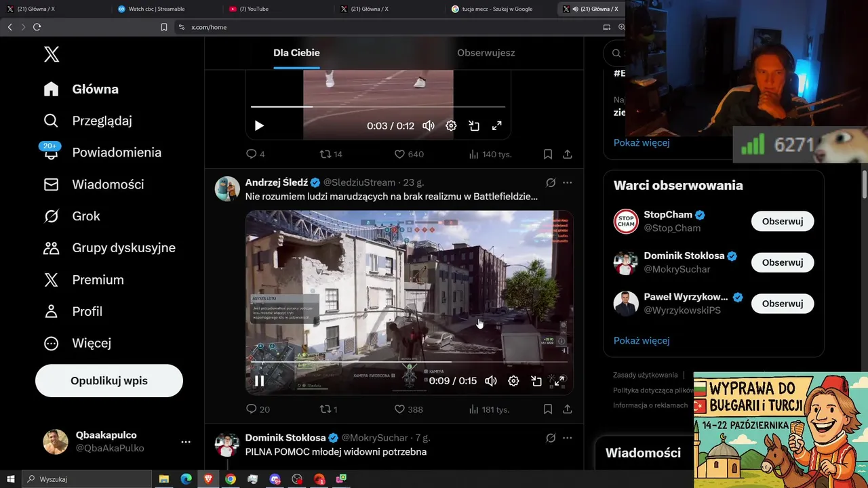Image resolution: width=868 pixels, height=488 pixels.
Task: Seek on the Battlefield video progress bar
Action: point(409,361)
